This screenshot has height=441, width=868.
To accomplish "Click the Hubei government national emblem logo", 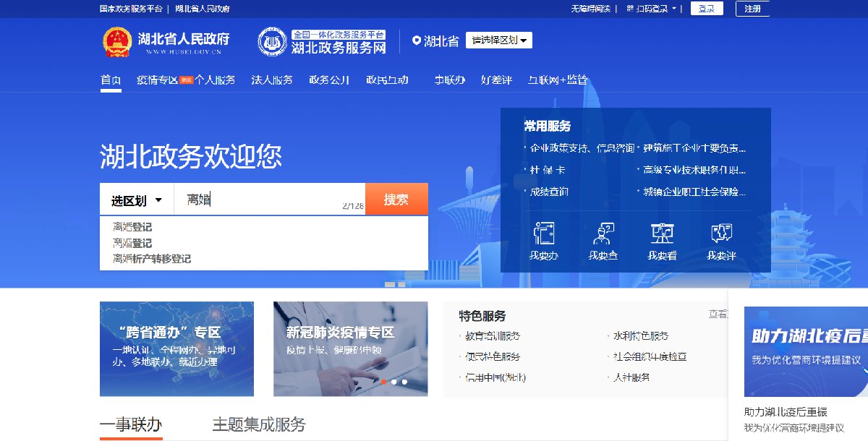I will click(117, 41).
